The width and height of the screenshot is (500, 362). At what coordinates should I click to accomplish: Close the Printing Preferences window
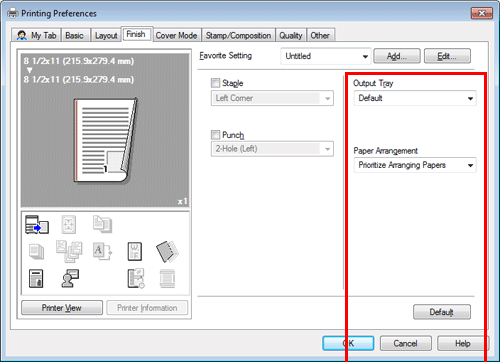click(x=482, y=13)
